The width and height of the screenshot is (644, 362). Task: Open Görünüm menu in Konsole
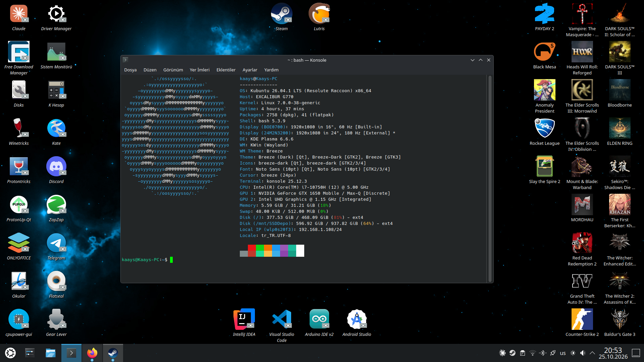[x=173, y=70]
